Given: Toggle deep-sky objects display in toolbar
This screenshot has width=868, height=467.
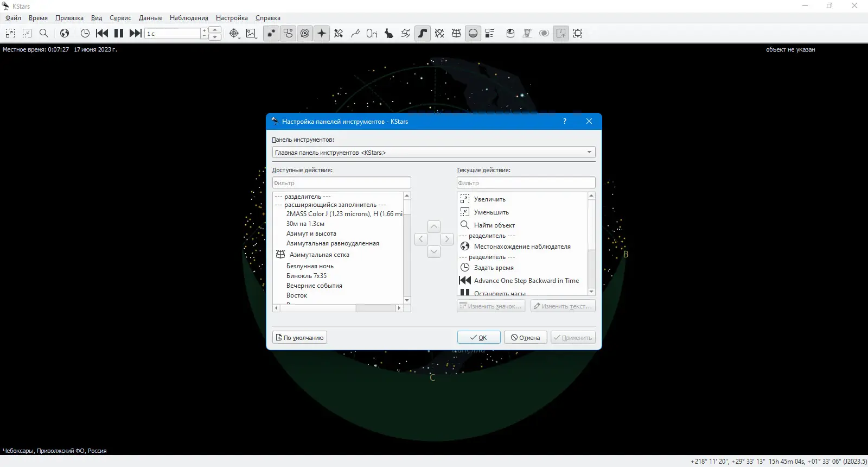Looking at the screenshot, I should point(288,33).
